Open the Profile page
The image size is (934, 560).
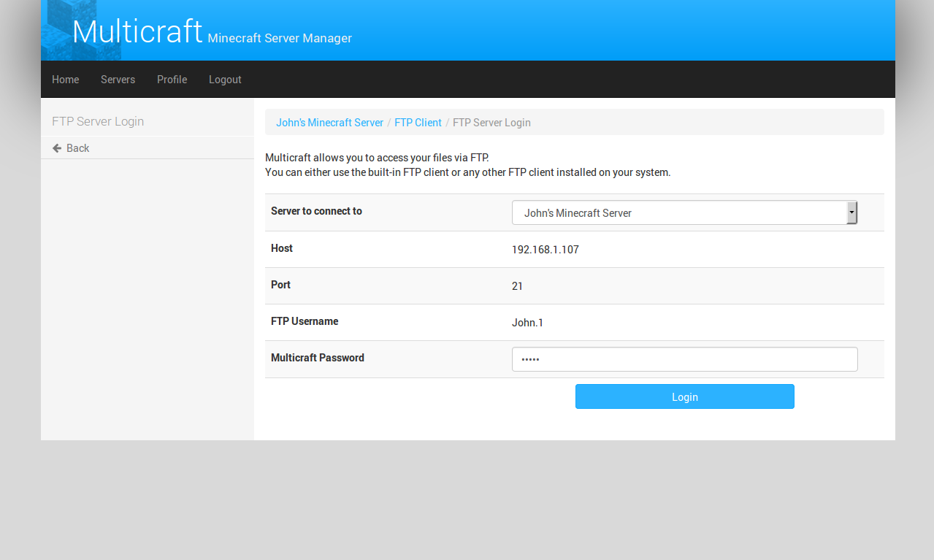pyautogui.click(x=172, y=80)
